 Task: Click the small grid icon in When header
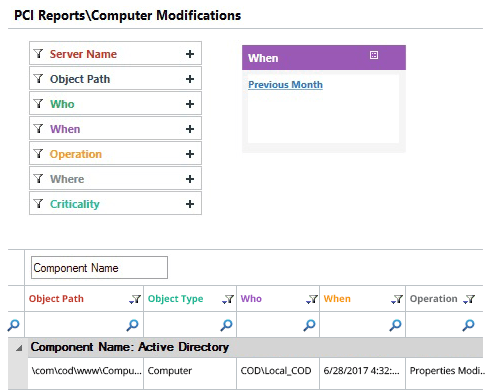click(x=374, y=55)
